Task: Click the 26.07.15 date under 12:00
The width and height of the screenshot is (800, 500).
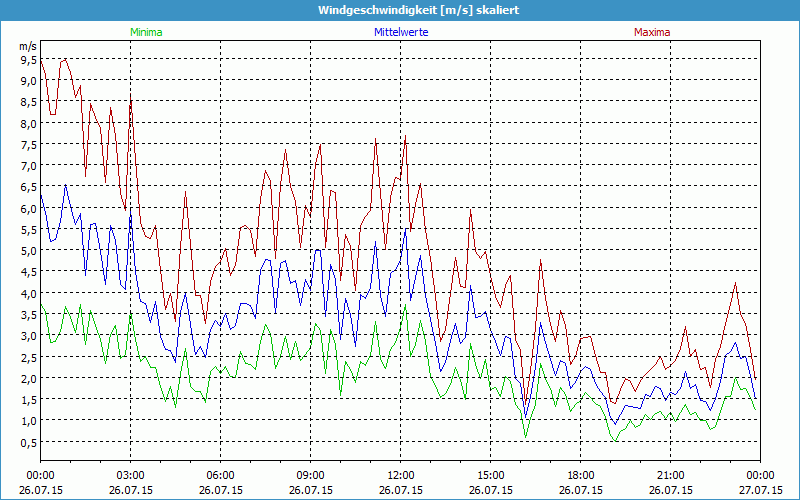Action: coord(401,490)
